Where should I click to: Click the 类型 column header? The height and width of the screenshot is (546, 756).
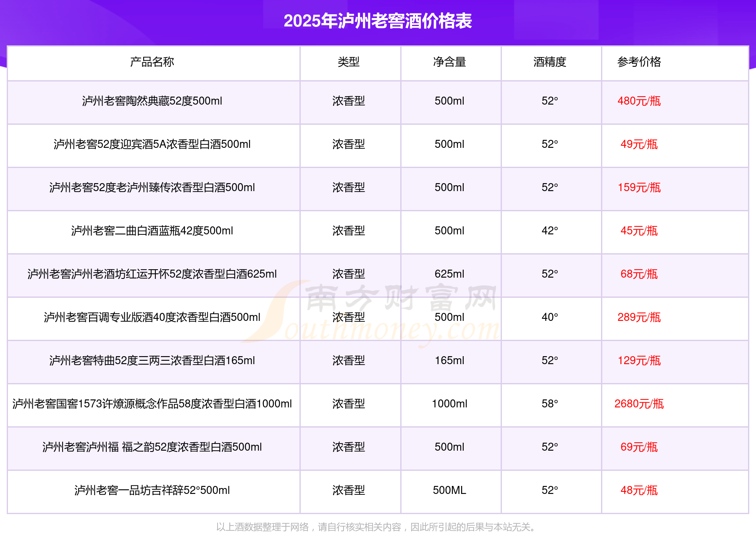coord(349,62)
